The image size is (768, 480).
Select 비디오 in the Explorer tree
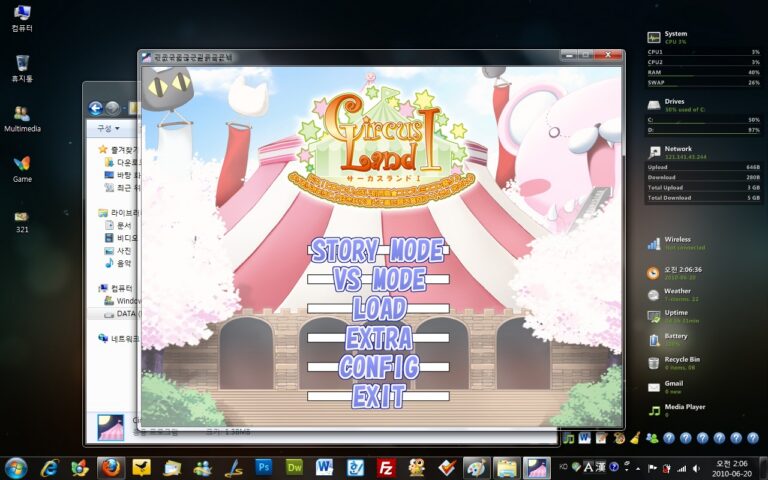pos(121,238)
